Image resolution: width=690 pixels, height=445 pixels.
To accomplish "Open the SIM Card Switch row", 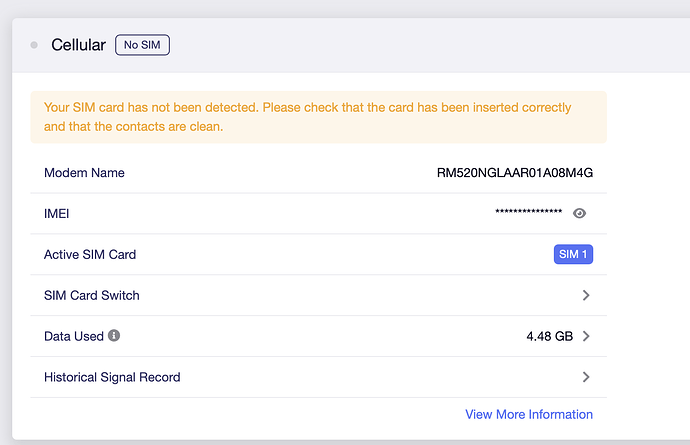I will click(319, 295).
